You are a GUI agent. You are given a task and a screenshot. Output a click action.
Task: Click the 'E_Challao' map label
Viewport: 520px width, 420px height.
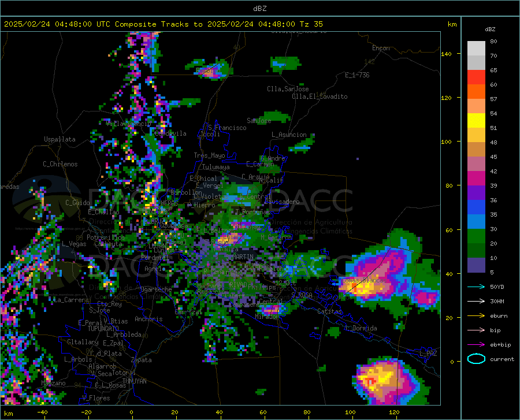[x=103, y=212]
